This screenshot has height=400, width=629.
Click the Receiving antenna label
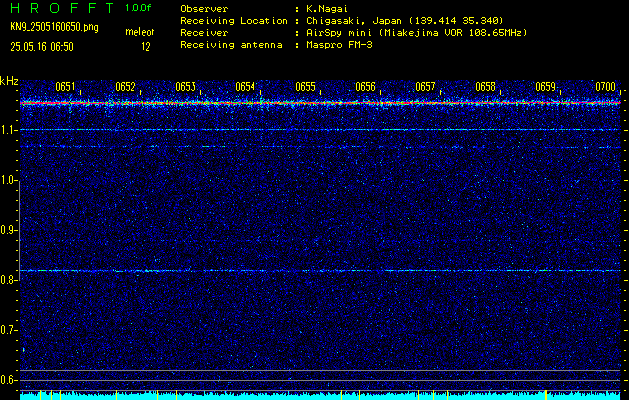231,45
